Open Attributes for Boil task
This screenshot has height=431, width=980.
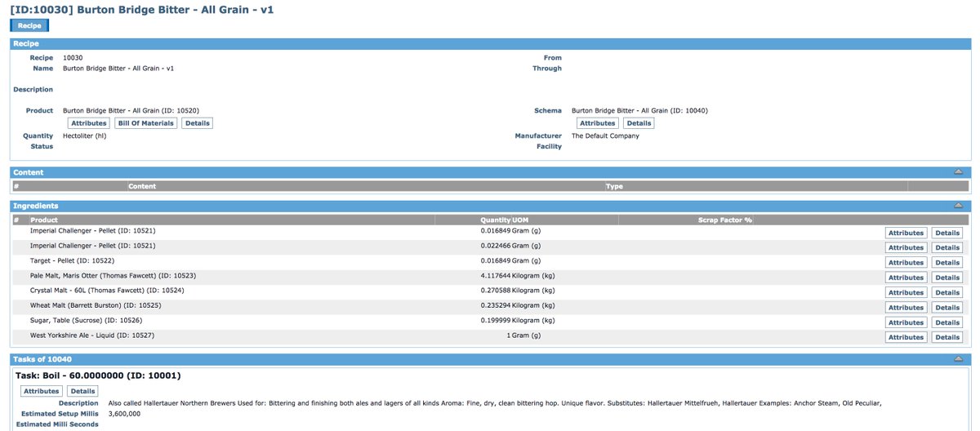tap(42, 392)
